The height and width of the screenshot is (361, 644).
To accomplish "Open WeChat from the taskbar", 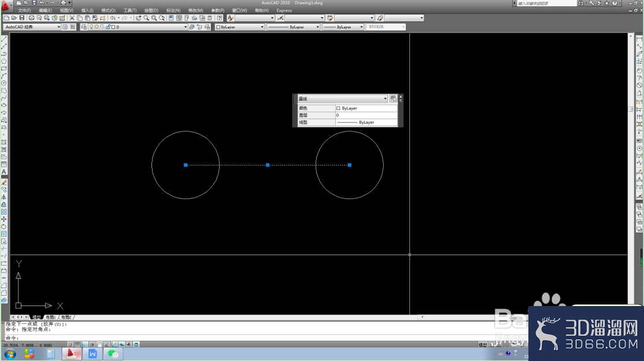I will tap(113, 353).
